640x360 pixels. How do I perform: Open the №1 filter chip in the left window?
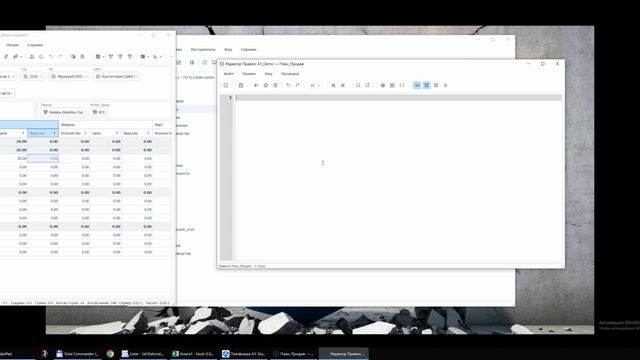[99, 112]
